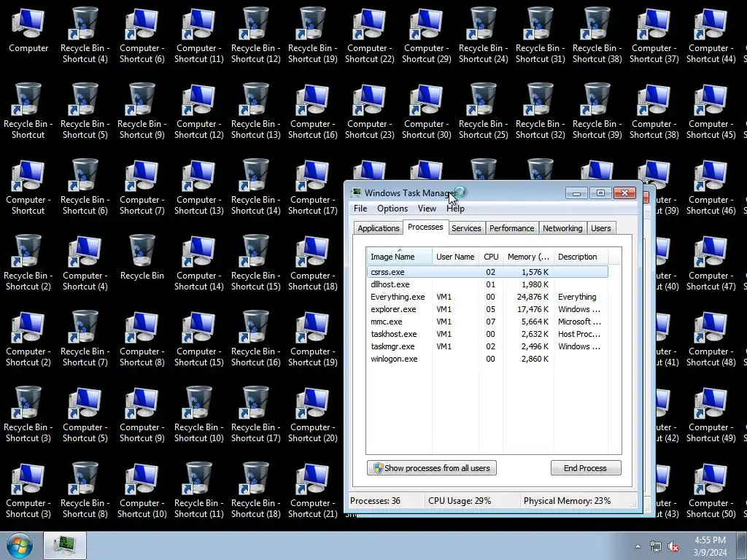Sort by User Name column header
This screenshot has width=747, height=560.
click(455, 256)
